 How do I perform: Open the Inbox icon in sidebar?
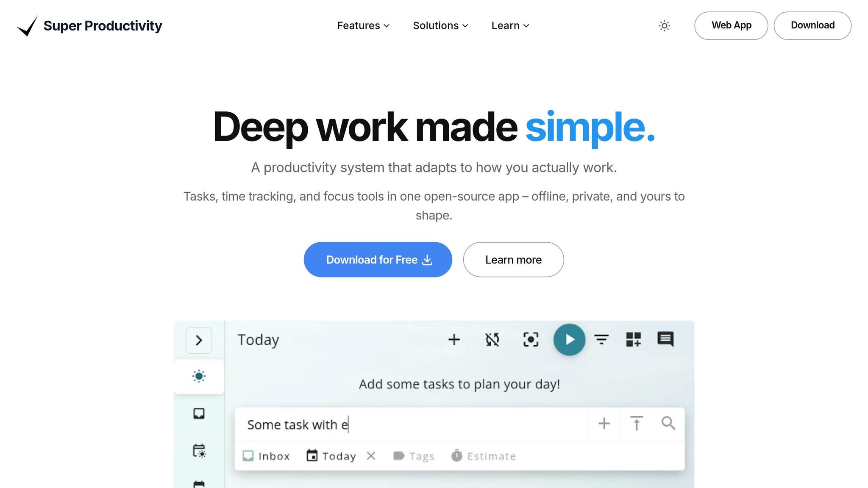click(x=199, y=413)
